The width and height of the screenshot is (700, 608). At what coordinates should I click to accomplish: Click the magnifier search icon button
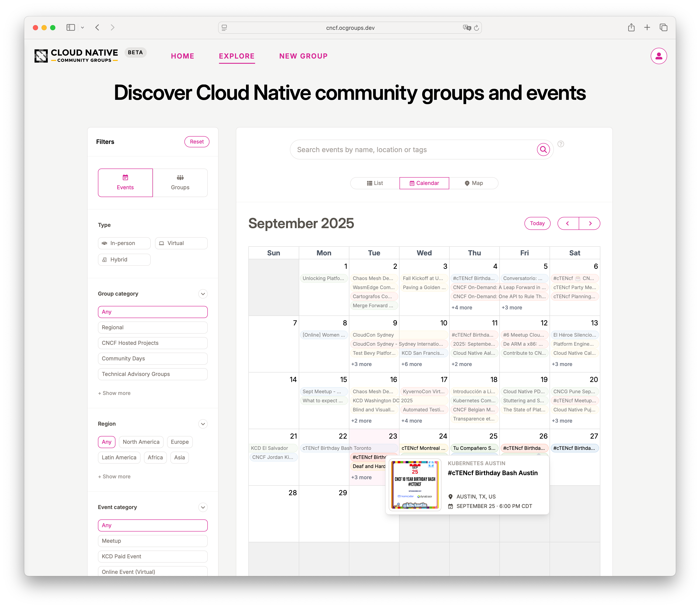(543, 149)
